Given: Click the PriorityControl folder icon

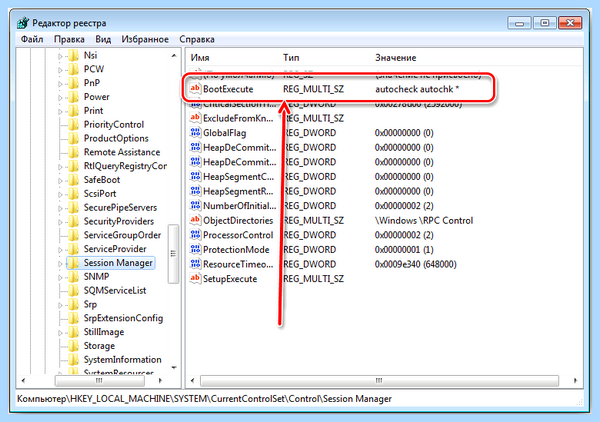Looking at the screenshot, I should click(x=73, y=124).
